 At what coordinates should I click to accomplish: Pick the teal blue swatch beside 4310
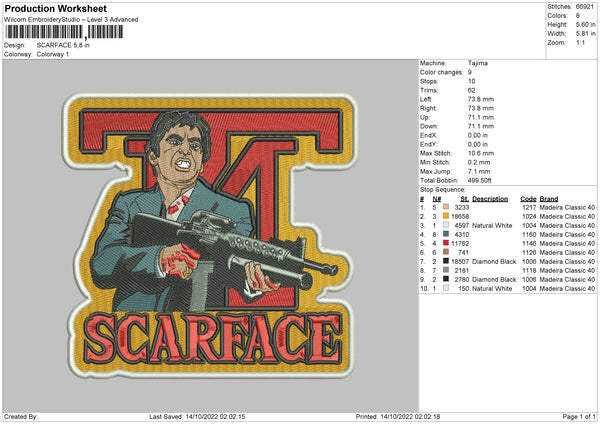click(x=446, y=234)
